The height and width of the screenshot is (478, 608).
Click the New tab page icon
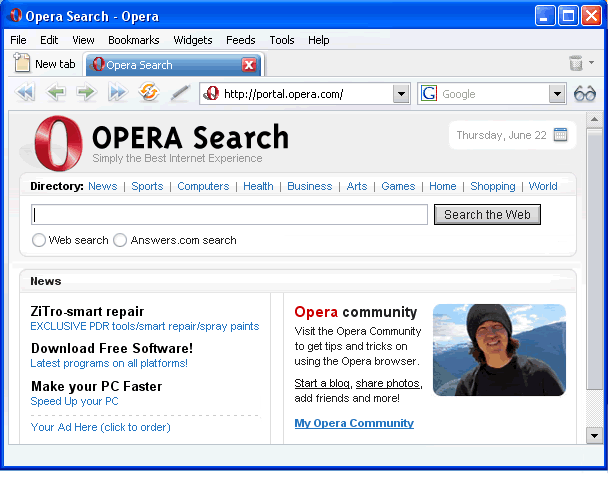click(x=22, y=63)
